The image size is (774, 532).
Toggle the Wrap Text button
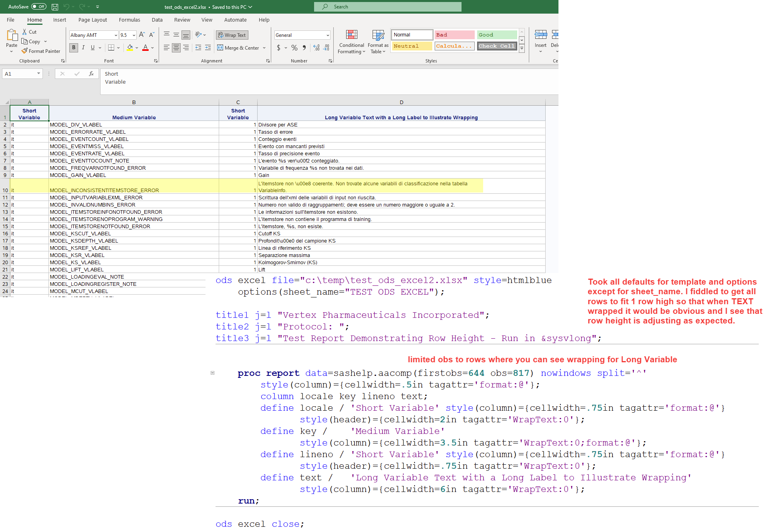tap(232, 35)
